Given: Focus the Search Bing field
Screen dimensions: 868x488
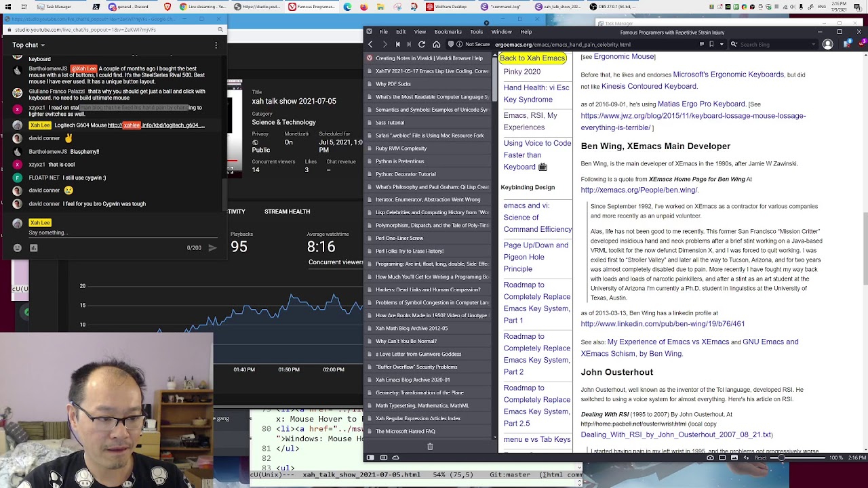Looking at the screenshot, I should [774, 44].
